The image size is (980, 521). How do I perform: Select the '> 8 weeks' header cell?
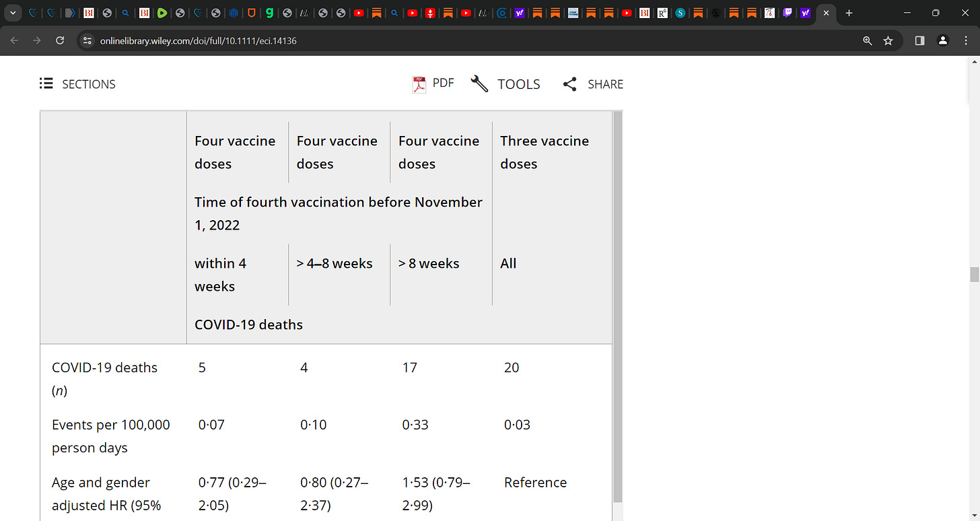[429, 263]
